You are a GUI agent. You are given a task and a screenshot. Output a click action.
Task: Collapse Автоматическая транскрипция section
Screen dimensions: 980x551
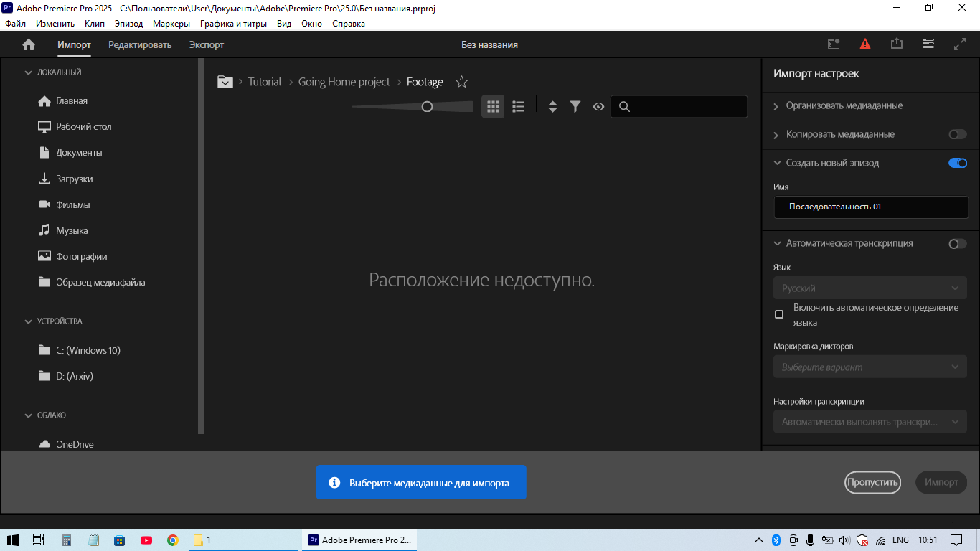tap(777, 243)
